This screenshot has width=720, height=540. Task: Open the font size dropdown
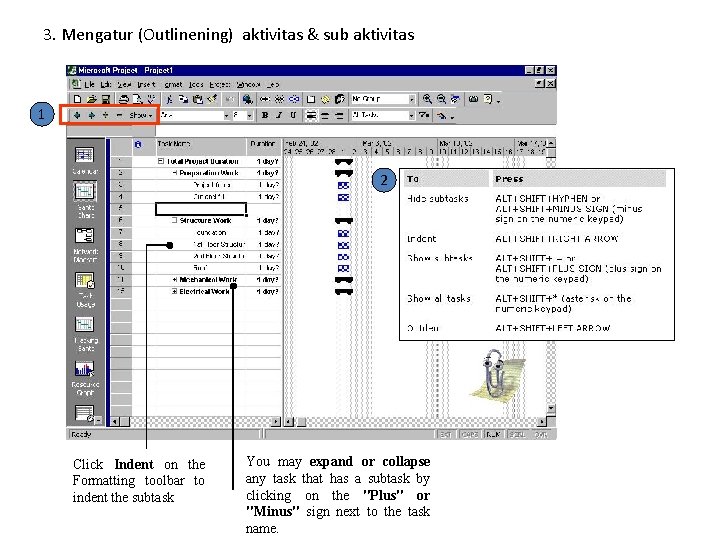click(x=250, y=116)
